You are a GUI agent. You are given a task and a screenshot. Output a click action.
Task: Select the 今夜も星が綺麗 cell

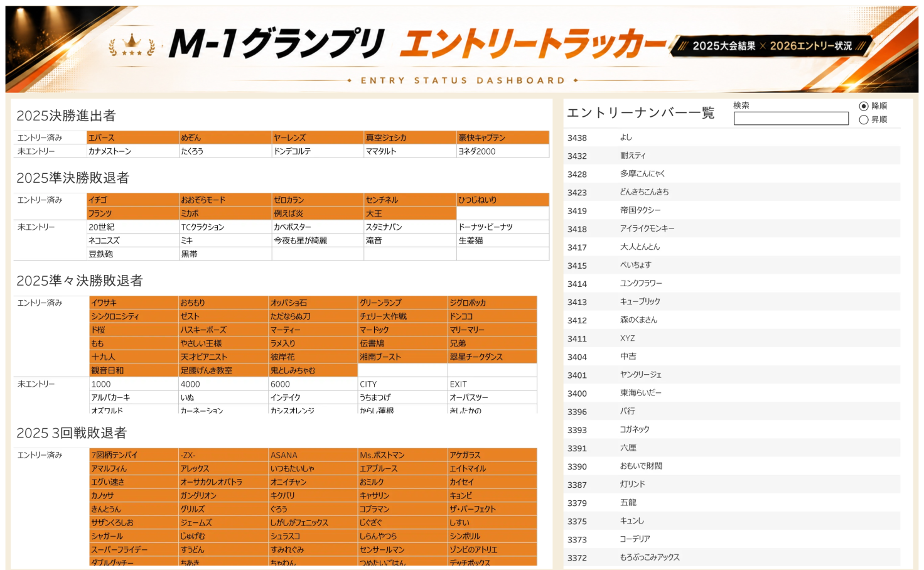[x=318, y=240]
